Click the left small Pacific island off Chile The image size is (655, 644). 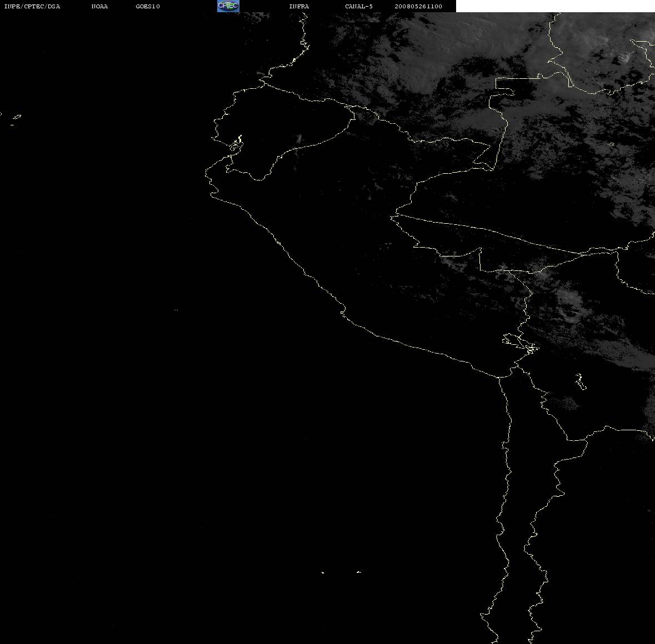[322, 572]
